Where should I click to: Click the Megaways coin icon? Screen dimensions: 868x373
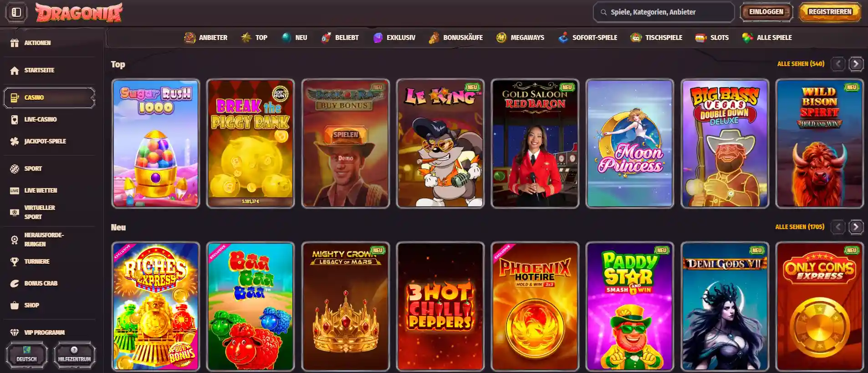click(501, 37)
